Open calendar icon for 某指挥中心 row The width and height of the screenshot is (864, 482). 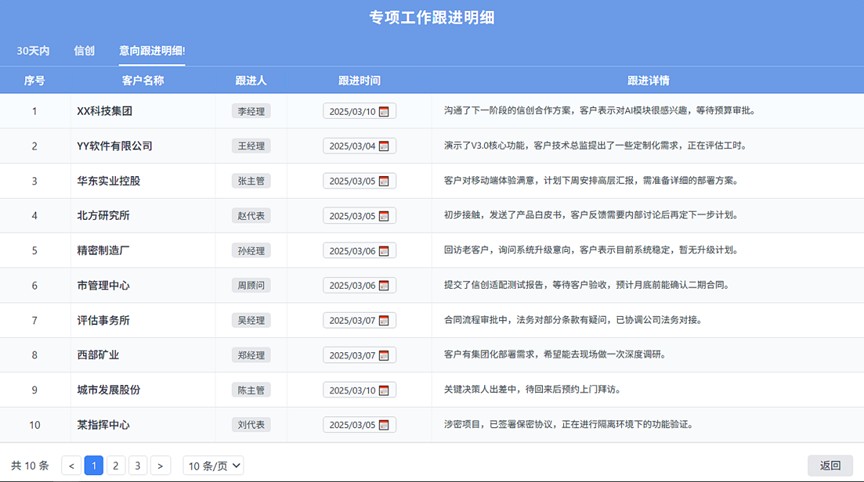[385, 425]
